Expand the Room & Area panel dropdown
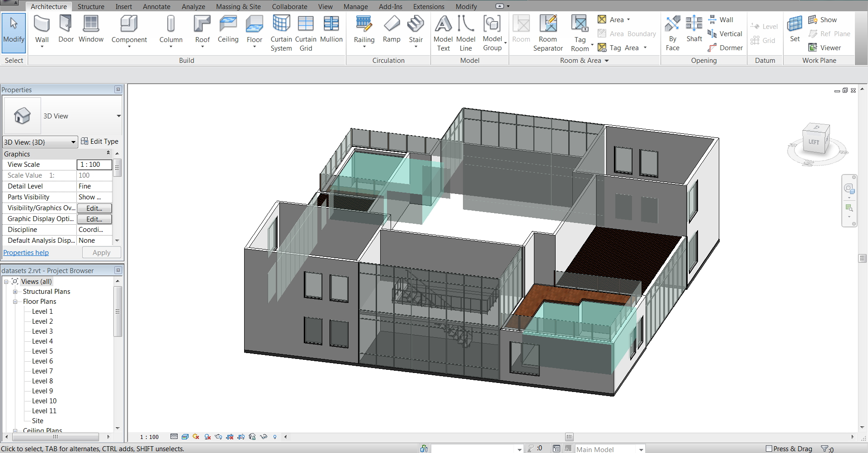The width and height of the screenshot is (868, 453). (x=607, y=61)
